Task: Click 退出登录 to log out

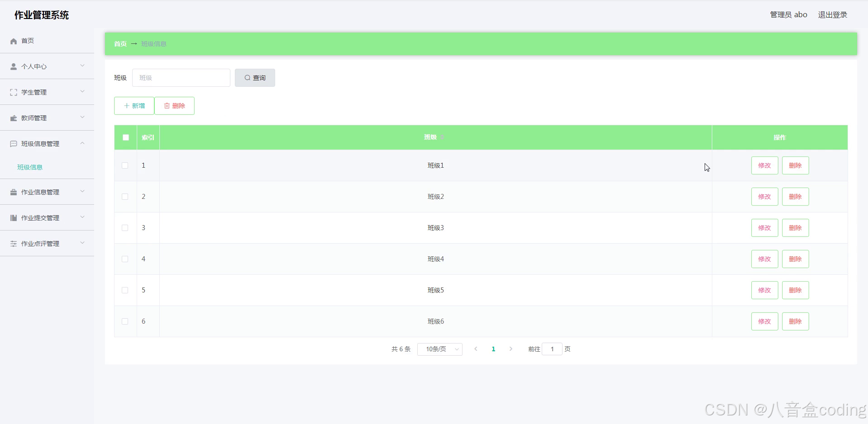Action: tap(833, 15)
